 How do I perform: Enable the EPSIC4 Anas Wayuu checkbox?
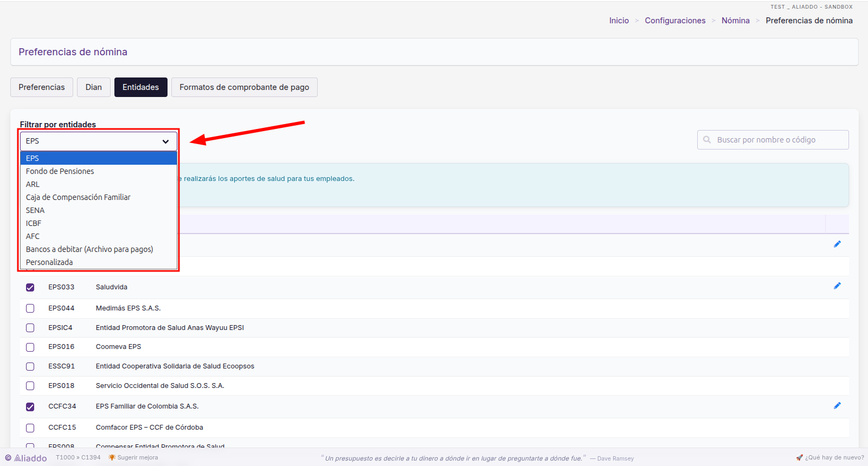(30, 328)
